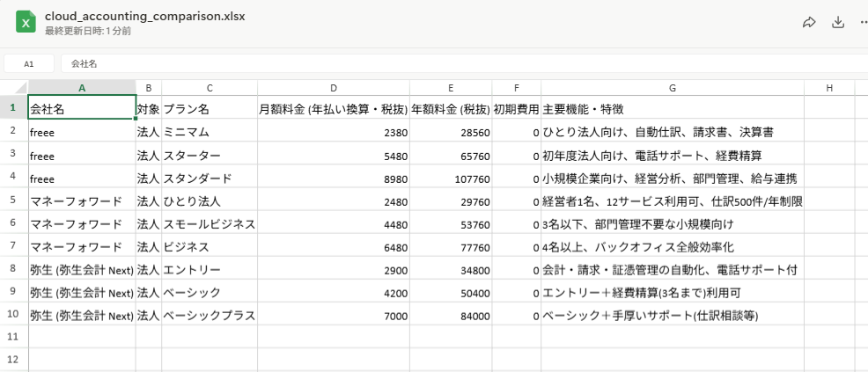Click the annual price 53760 cell
Image resolution: width=868 pixels, height=372 pixels.
click(451, 222)
